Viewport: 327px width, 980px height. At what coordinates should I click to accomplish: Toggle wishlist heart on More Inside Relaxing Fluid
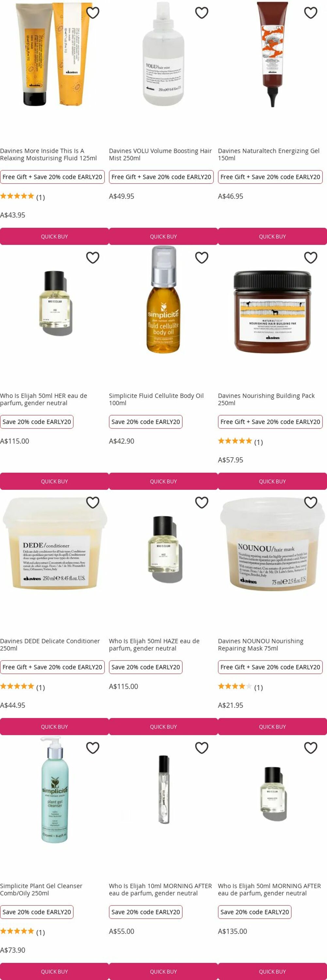click(93, 12)
